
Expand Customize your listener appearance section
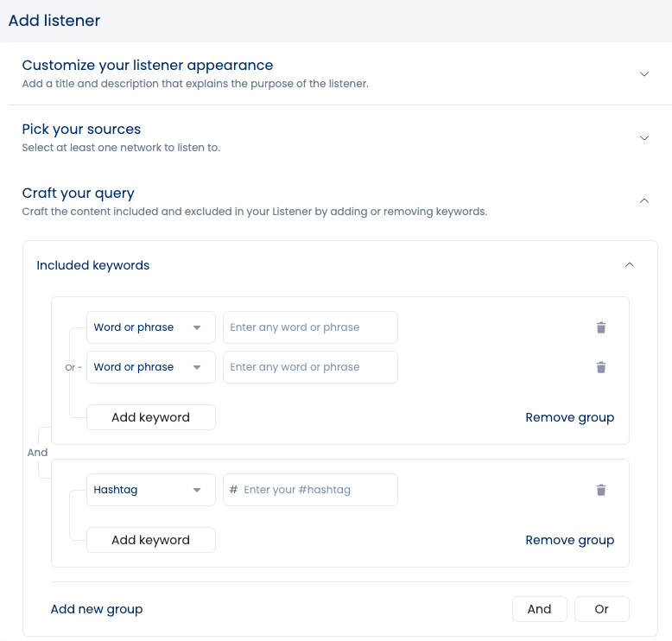(643, 74)
